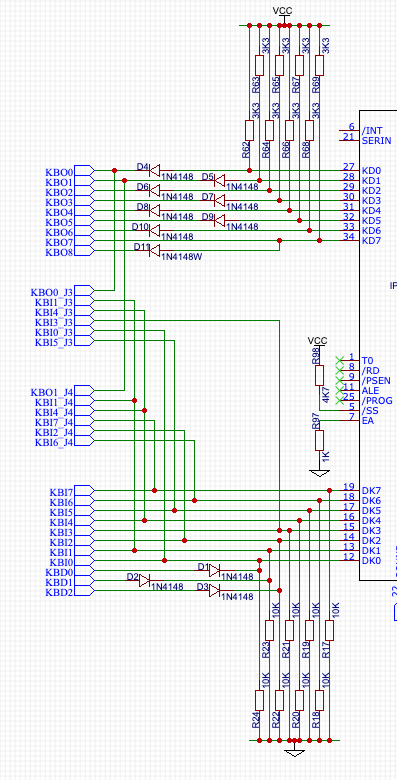Select the bottom ground symbol
Viewport: 397px width, 780px height.
pos(295,751)
